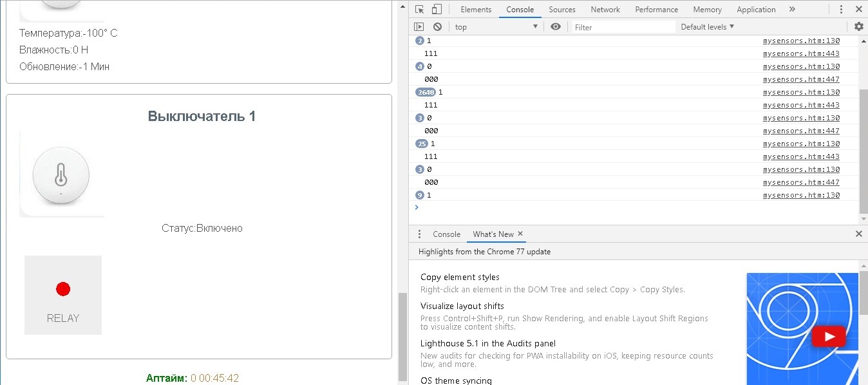Show more DevTools tabs chevron
The width and height of the screenshot is (868, 385).
792,9
